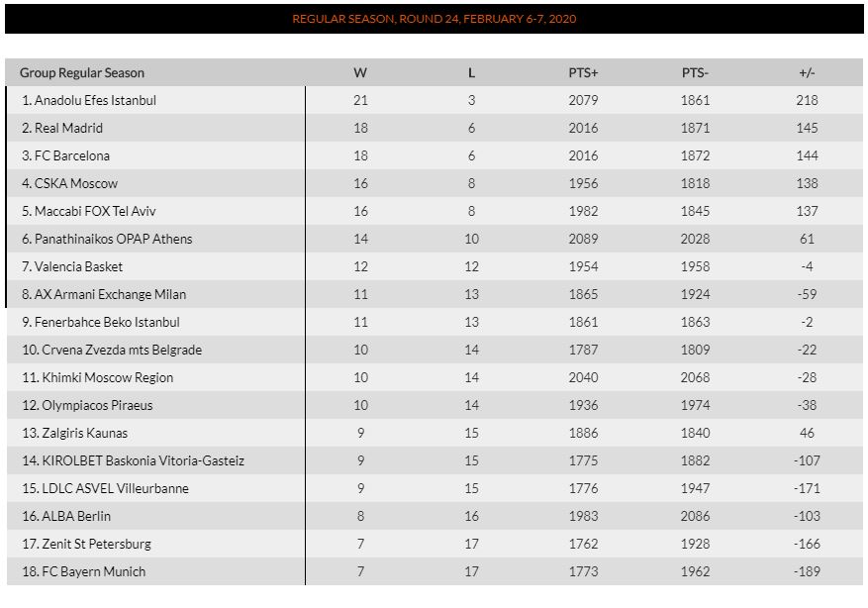Select Panathinaikos OPAP Athens row name

tap(113, 239)
